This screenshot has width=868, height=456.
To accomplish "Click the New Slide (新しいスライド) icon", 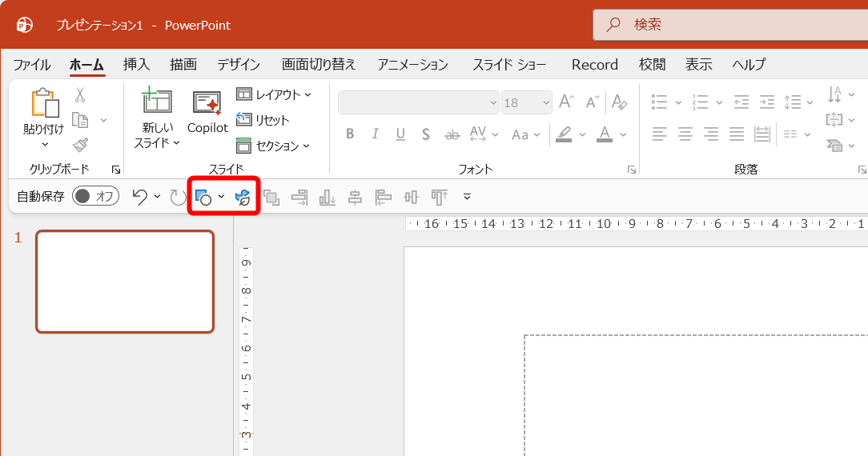I will pos(157,101).
